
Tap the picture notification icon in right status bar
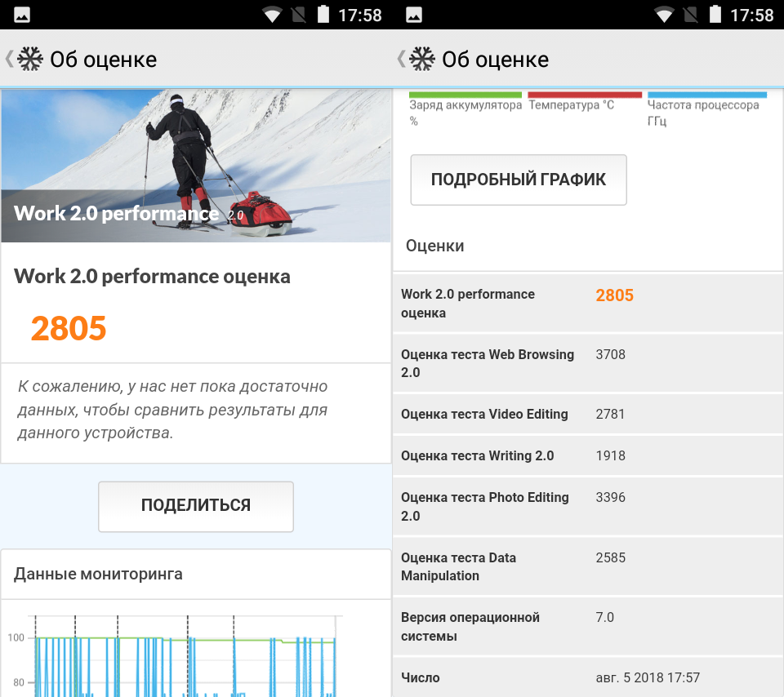tap(414, 15)
